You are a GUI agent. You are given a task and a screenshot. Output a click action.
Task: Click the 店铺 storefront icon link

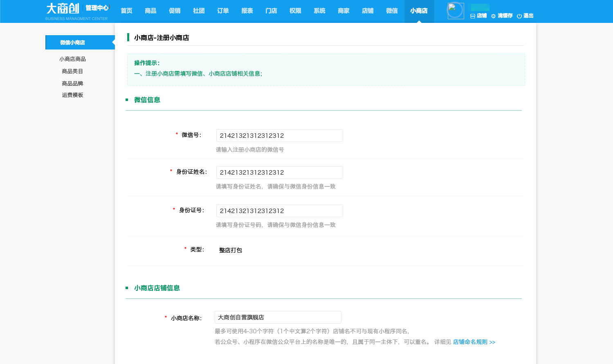point(478,16)
